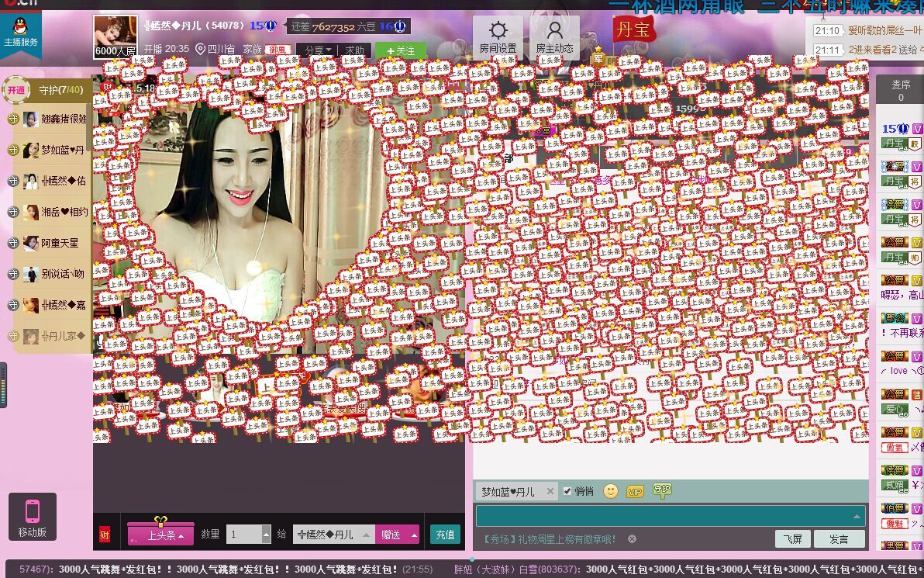The image size is (924, 578).
Task: Open the 麦序 mic queue tab
Action: tap(901, 90)
